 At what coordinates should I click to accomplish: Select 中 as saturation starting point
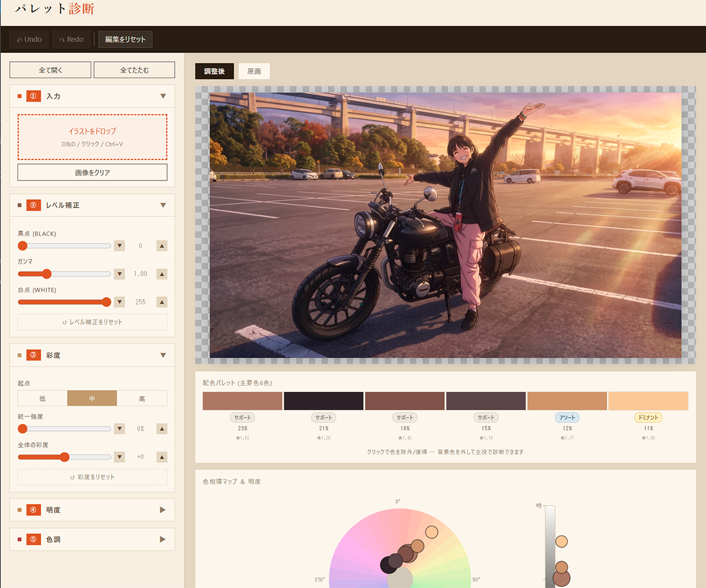coord(92,398)
